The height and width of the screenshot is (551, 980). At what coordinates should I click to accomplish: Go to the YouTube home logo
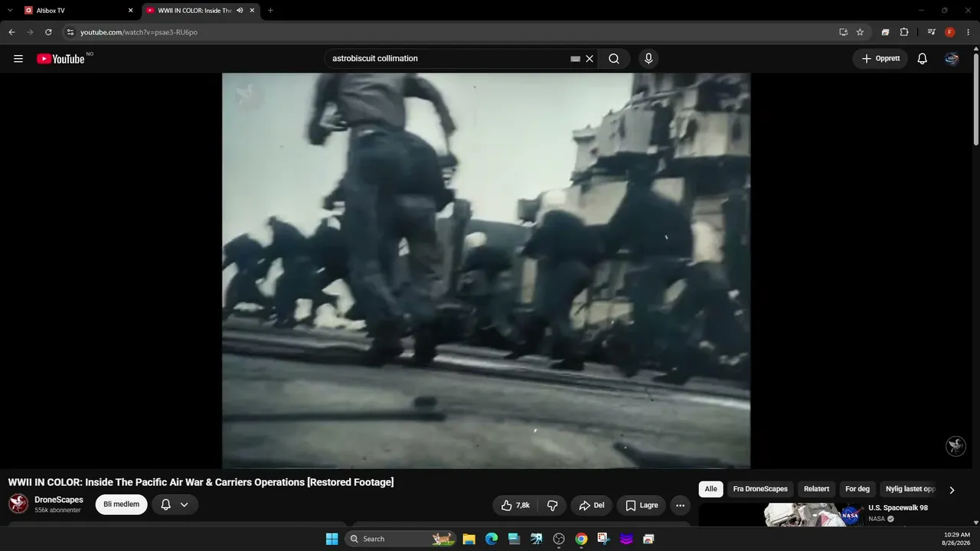point(60,59)
